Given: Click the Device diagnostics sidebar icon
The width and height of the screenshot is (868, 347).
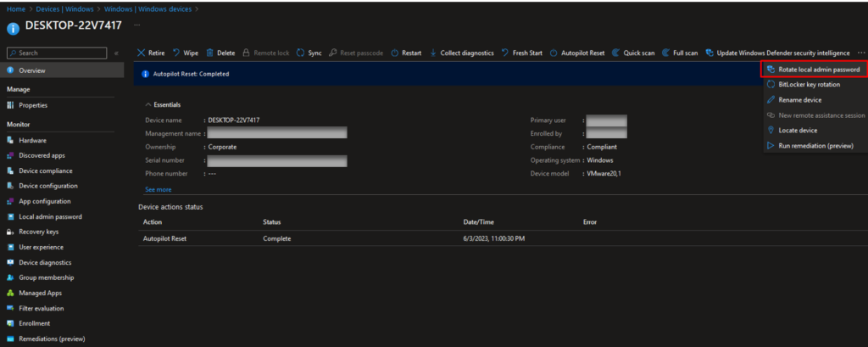Looking at the screenshot, I should pos(10,263).
